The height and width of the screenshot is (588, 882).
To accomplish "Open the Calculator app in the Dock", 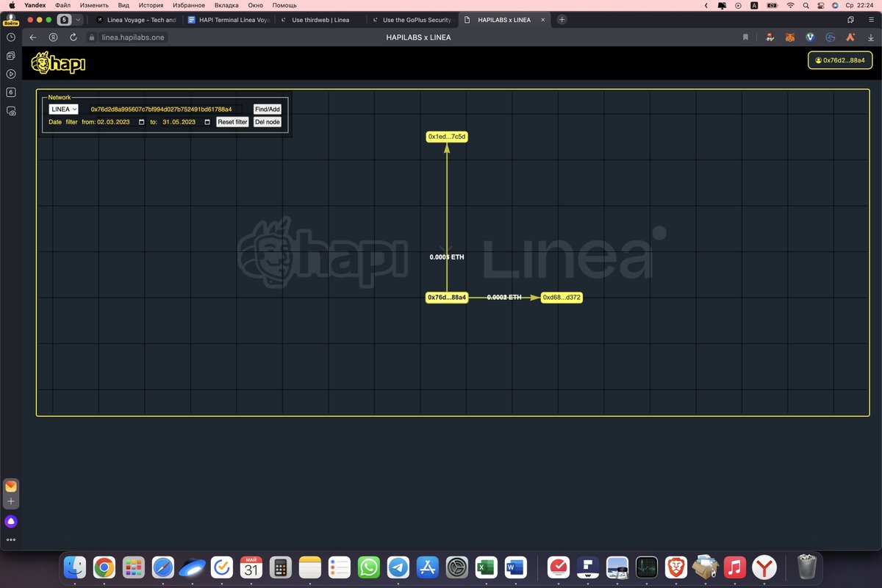I will pyautogui.click(x=280, y=567).
